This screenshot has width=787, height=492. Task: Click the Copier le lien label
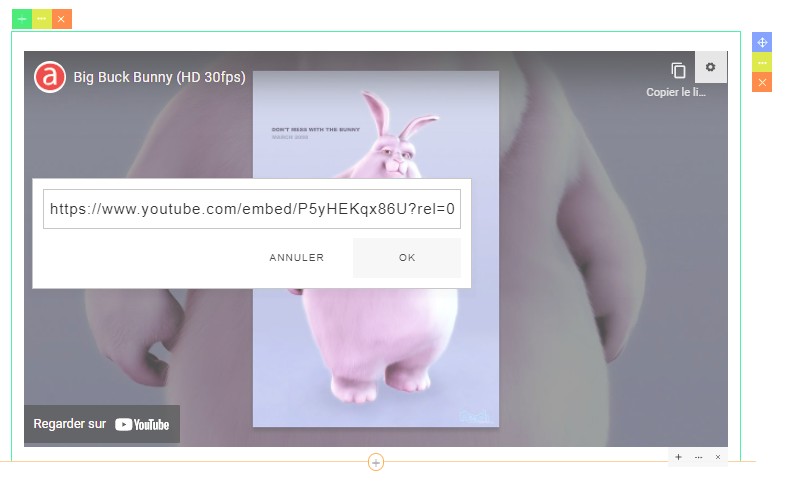click(x=676, y=92)
